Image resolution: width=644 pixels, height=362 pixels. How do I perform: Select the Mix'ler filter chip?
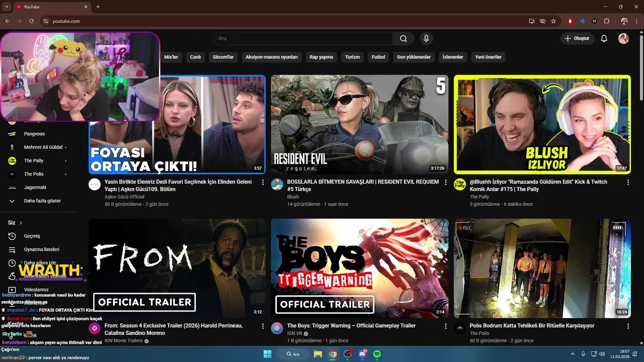(x=171, y=57)
